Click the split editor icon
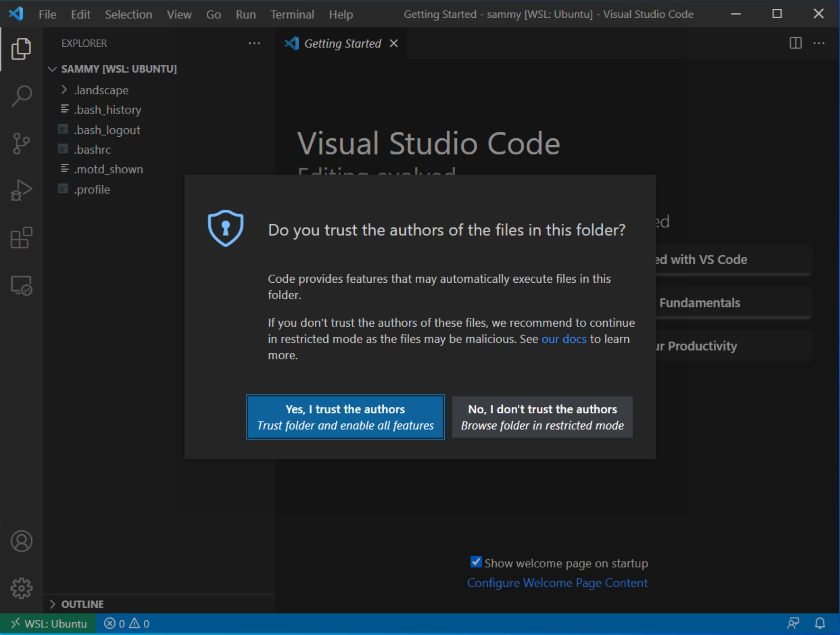This screenshot has height=635, width=840. (795, 43)
